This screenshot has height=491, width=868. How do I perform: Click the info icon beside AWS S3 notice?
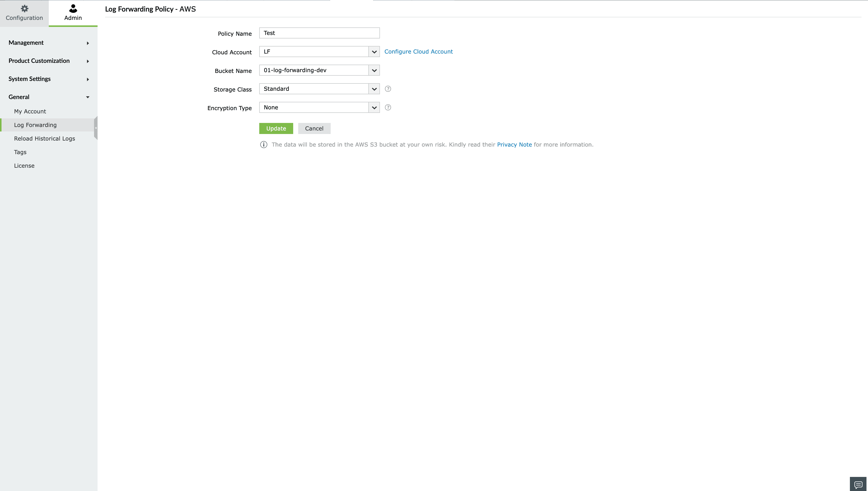pos(264,145)
